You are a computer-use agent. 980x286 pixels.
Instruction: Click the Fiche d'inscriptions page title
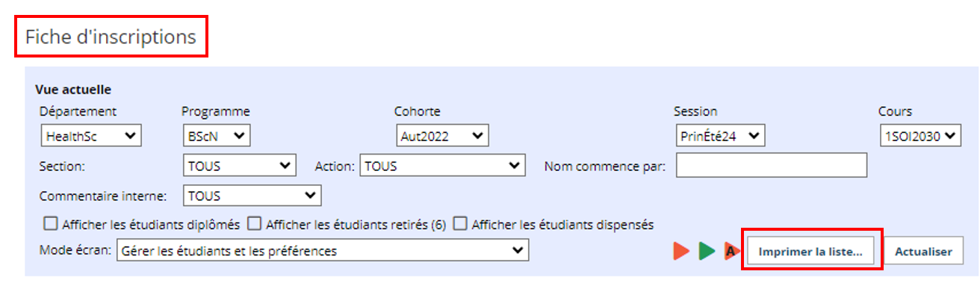(x=111, y=37)
